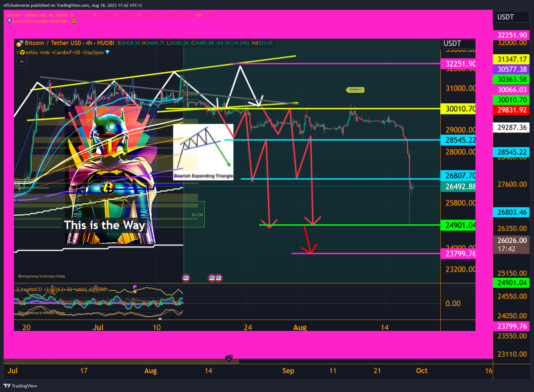Click the yellow 31347.17 price label
This screenshot has width=534, height=392.
(x=511, y=59)
